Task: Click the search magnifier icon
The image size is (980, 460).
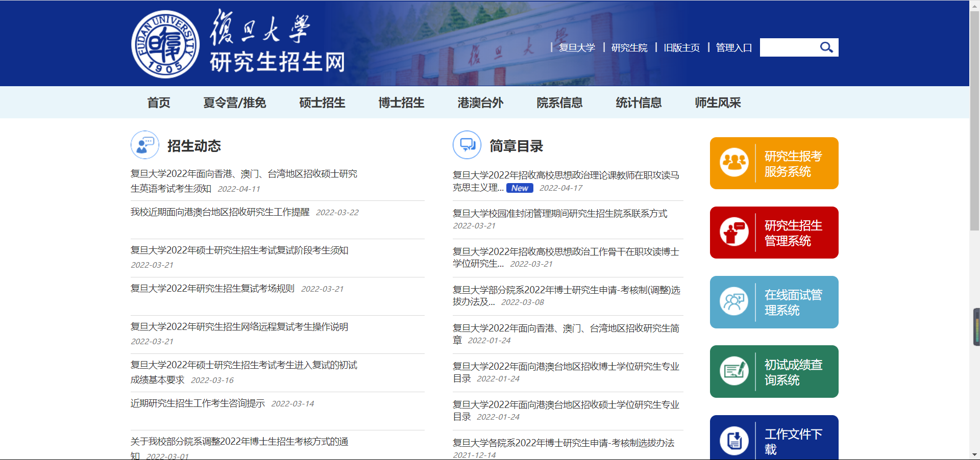Action: [826, 47]
